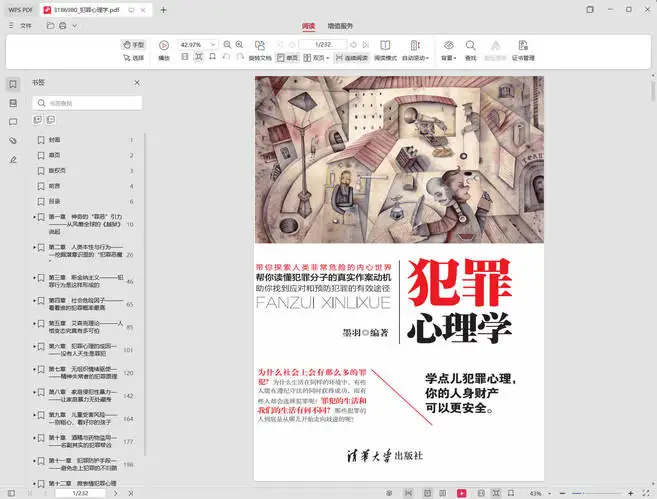Toggle single page (单页) layout
The height and width of the screenshot is (499, 657).
coord(287,58)
